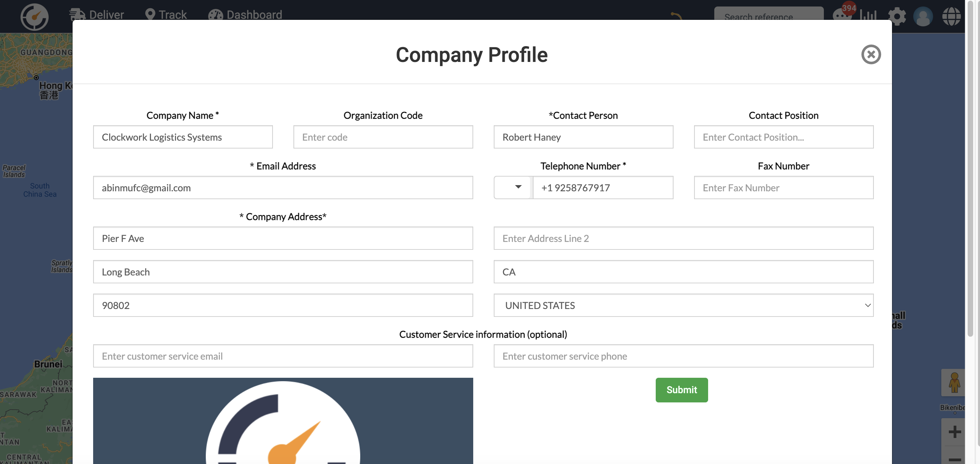
Task: Open the Street View pegman icon
Action: pyautogui.click(x=954, y=382)
